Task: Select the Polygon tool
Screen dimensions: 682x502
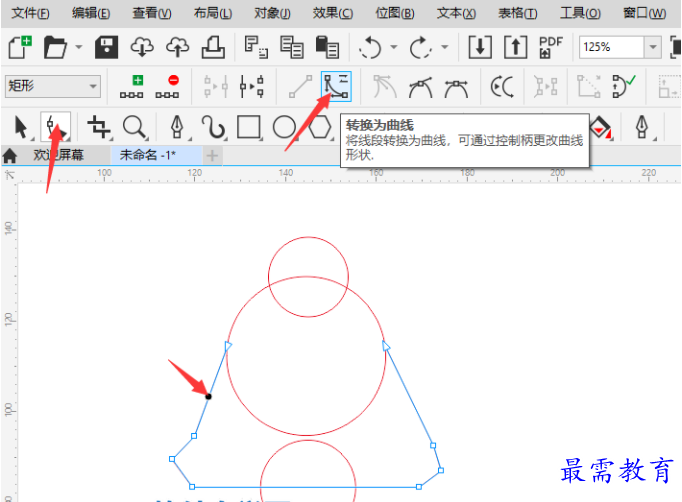Action: click(320, 127)
